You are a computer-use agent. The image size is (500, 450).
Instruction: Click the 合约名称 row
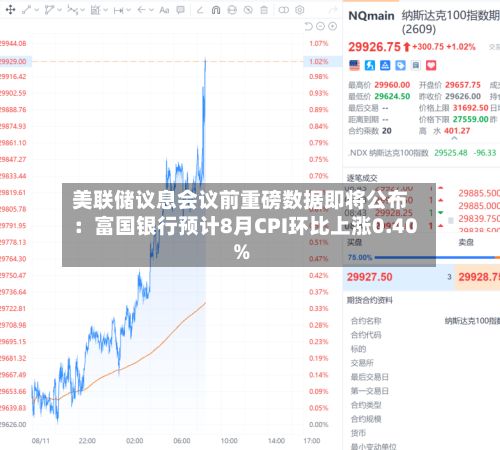425,321
